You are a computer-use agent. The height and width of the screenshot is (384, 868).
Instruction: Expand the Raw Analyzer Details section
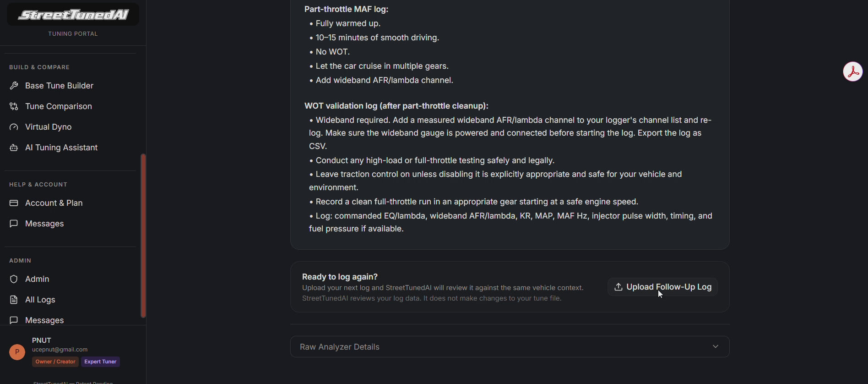point(510,347)
